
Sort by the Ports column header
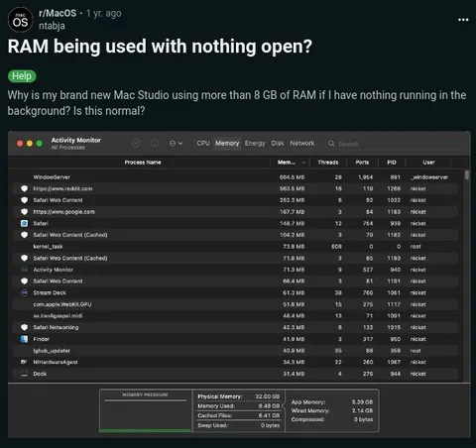tap(362, 163)
